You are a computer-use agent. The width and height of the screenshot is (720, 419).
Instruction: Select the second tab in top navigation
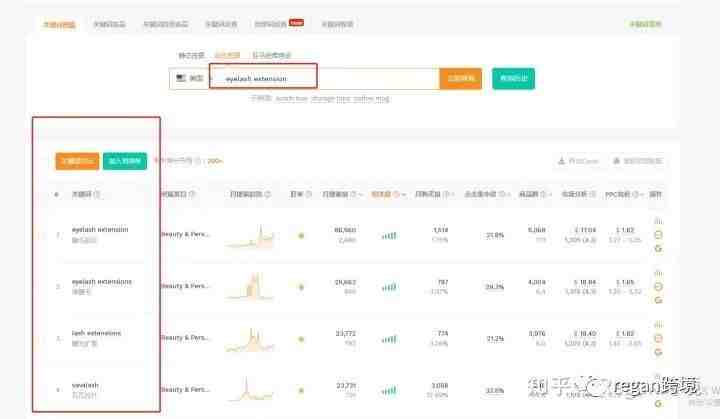(x=109, y=24)
